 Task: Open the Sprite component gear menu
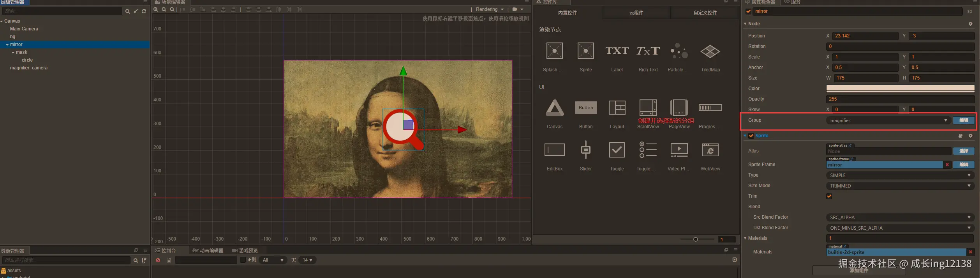pos(971,136)
